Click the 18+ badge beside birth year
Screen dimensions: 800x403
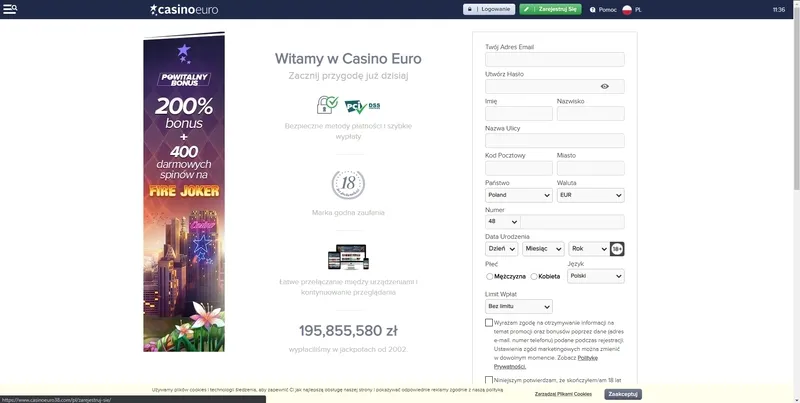pos(617,249)
